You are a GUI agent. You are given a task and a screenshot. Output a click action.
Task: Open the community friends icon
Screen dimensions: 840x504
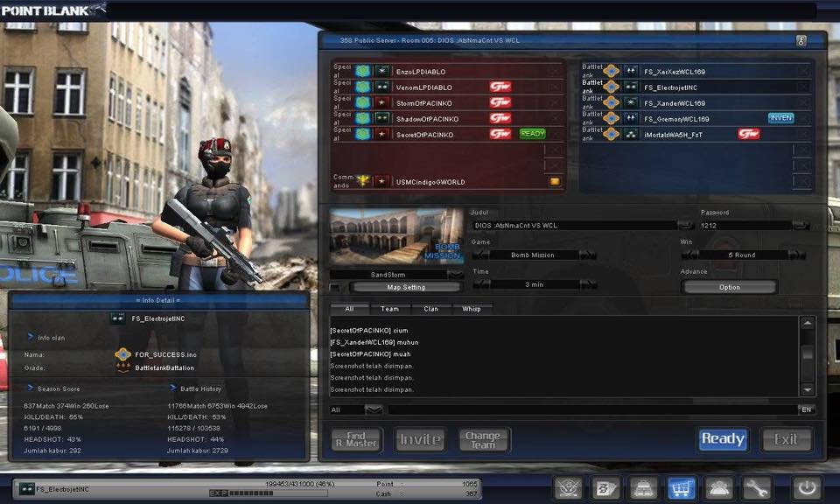(x=718, y=488)
